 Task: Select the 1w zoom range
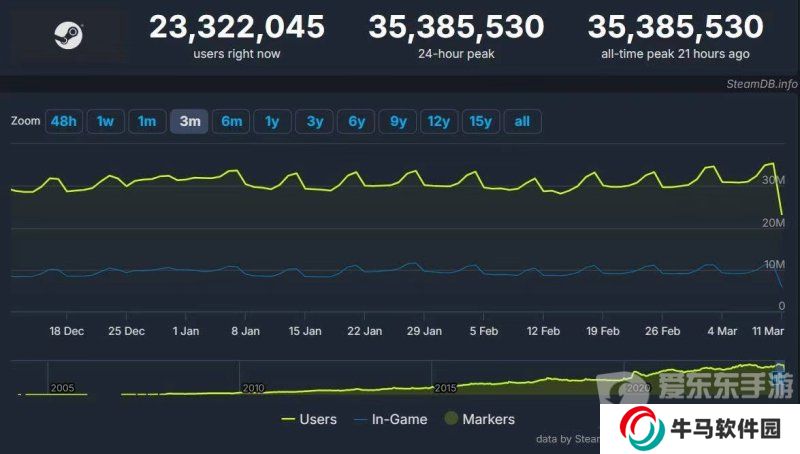[x=105, y=122]
